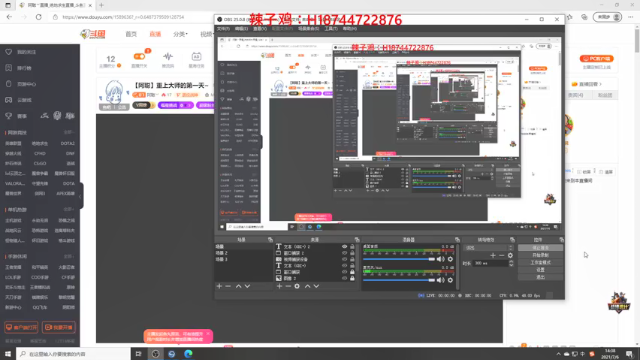Adjust the mic/Aux volume slider
This screenshot has height=360, width=640.
[399, 280]
